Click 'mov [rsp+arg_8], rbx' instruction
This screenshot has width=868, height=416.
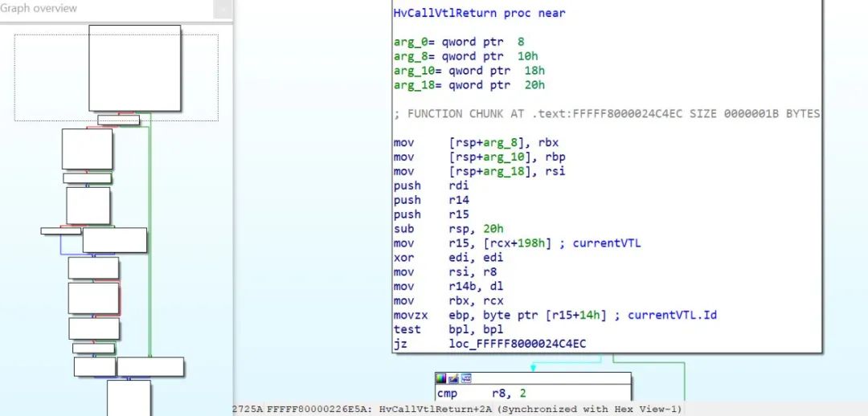pyautogui.click(x=476, y=143)
